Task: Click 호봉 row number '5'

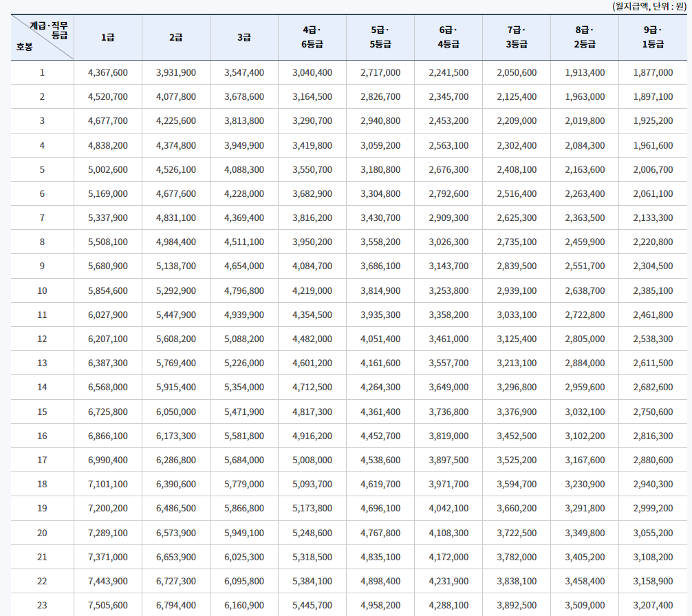Action: click(x=42, y=169)
